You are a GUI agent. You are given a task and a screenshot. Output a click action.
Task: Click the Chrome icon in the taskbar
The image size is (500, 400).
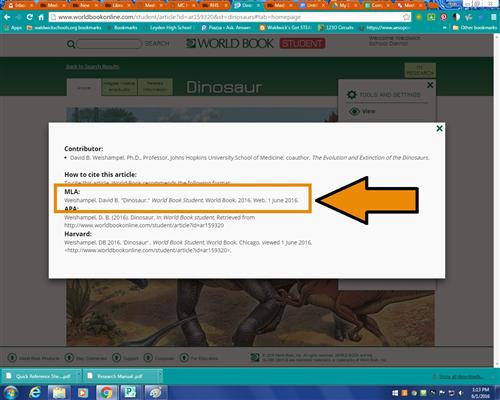[106, 393]
